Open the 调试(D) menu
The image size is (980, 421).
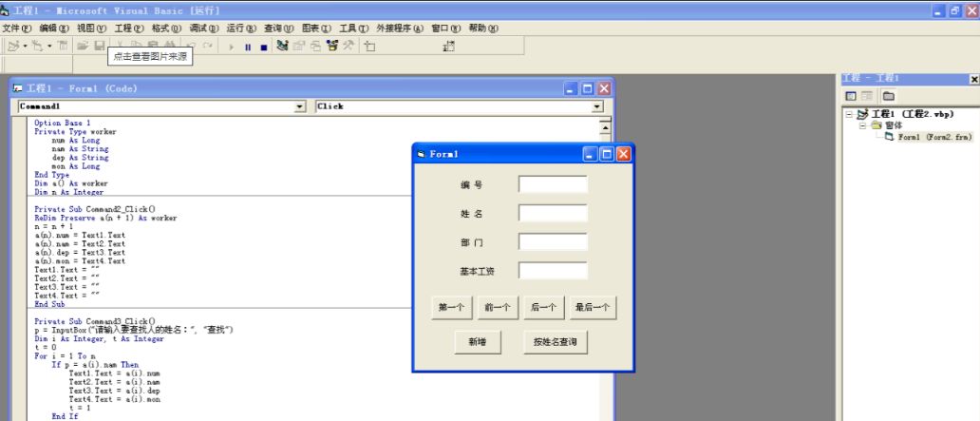[204, 29]
